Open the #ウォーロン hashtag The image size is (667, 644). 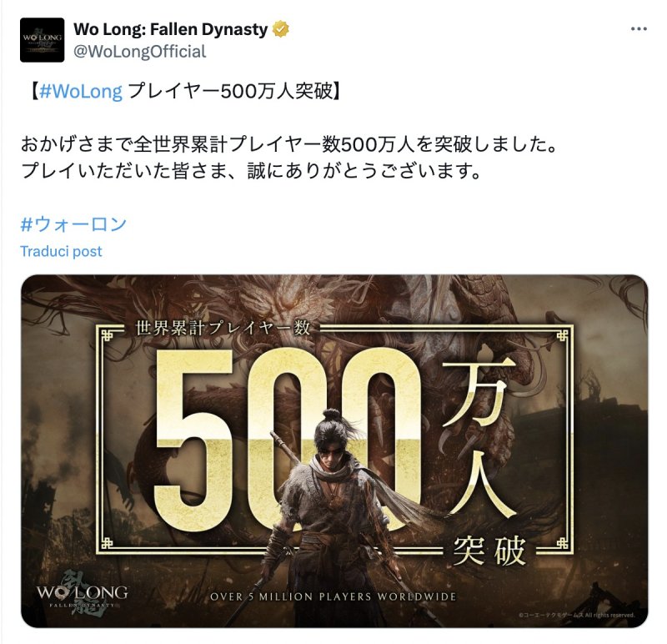click(73, 224)
